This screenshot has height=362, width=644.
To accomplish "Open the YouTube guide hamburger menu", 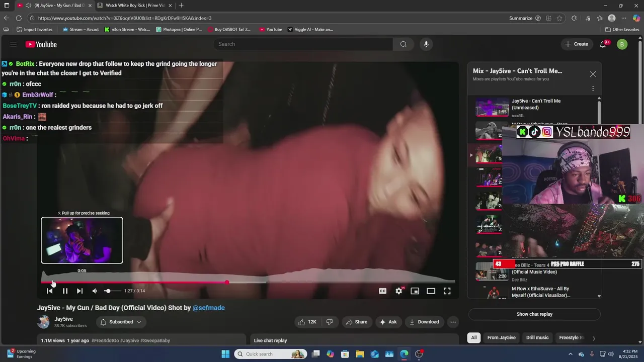I will (x=14, y=44).
